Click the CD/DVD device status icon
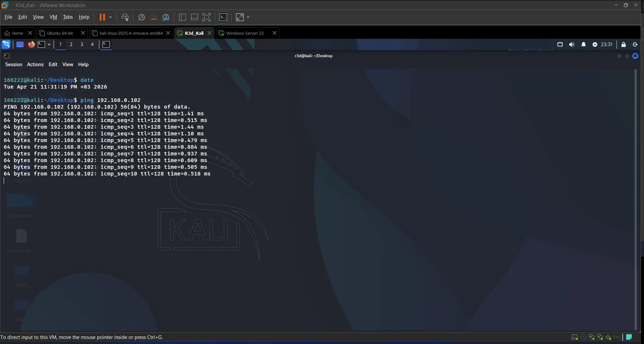Screen dimensions: 644x344 (583, 337)
